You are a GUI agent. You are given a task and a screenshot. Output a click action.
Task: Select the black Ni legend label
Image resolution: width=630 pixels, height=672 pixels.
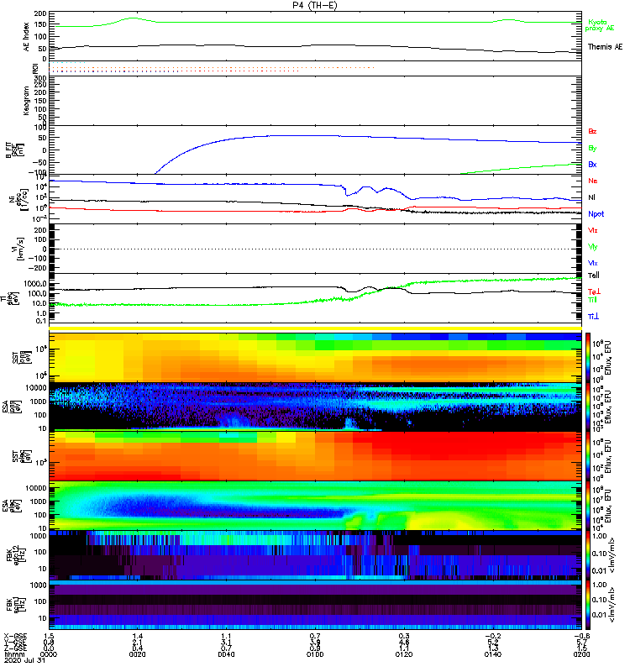click(x=592, y=197)
